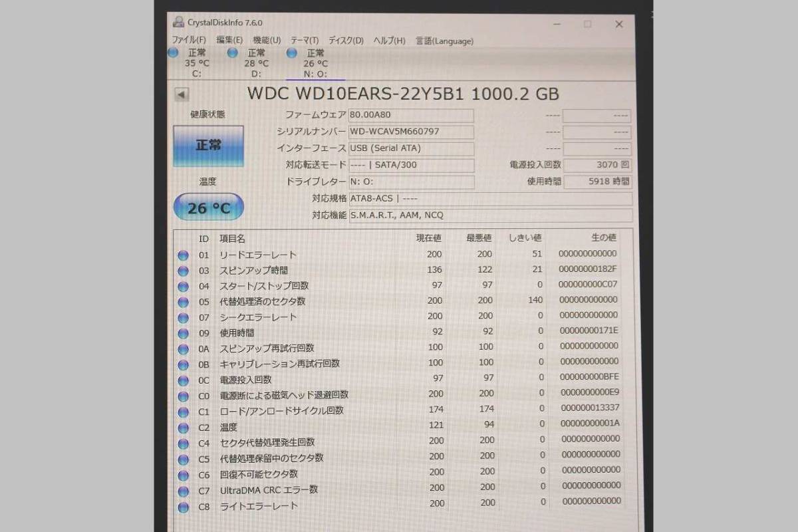Image resolution: width=798 pixels, height=532 pixels.
Task: Click the 26 °C temperature button
Action: (x=208, y=208)
